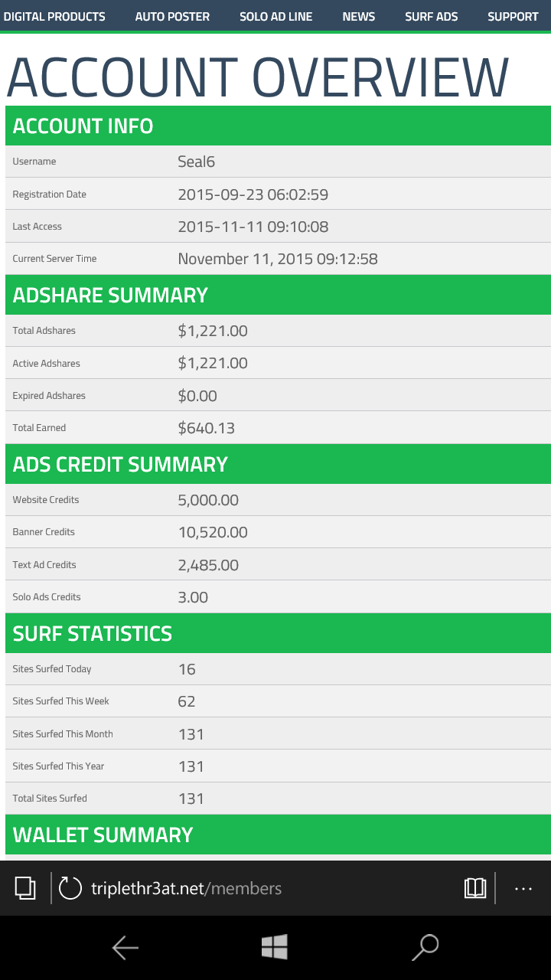Select the Ads Credit Summary header
The width and height of the screenshot is (551, 980).
(120, 465)
